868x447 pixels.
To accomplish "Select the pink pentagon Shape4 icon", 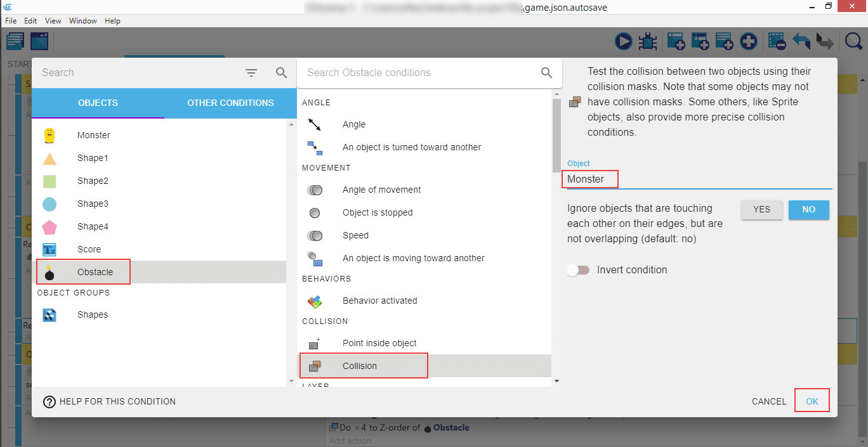I will pos(49,226).
